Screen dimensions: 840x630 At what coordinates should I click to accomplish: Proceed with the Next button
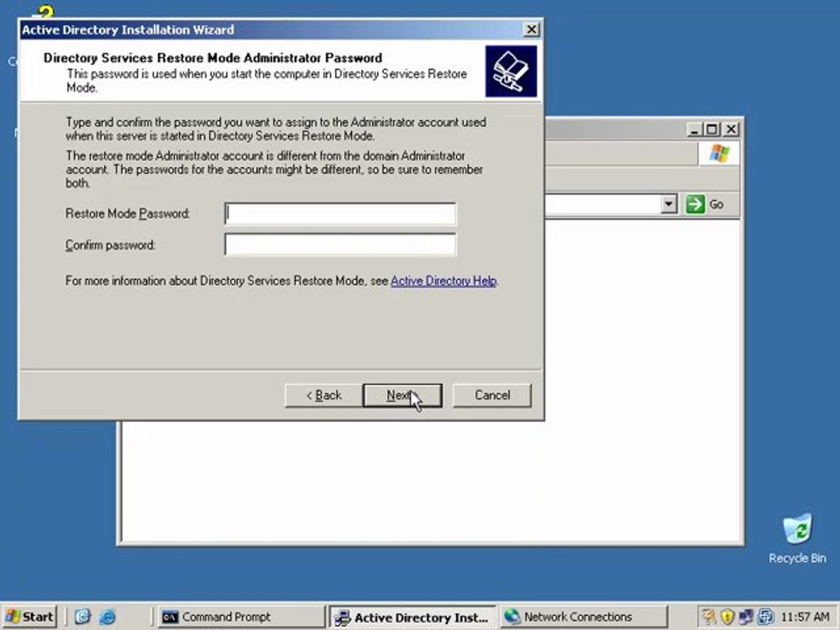point(402,395)
